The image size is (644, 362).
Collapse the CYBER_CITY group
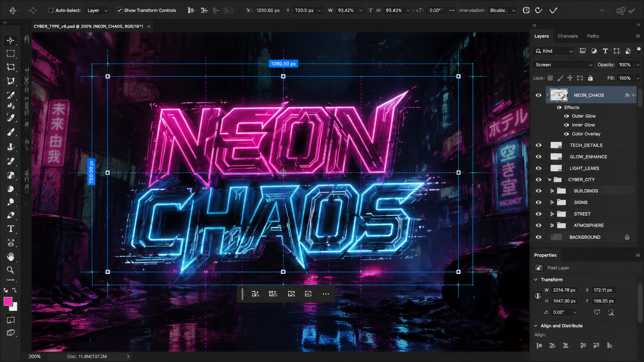[x=550, y=180]
